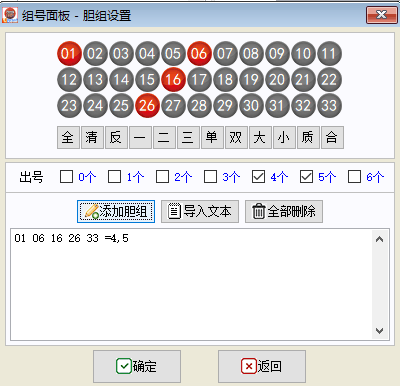Click 添加胆组 button
This screenshot has height=386, width=400.
(x=116, y=211)
